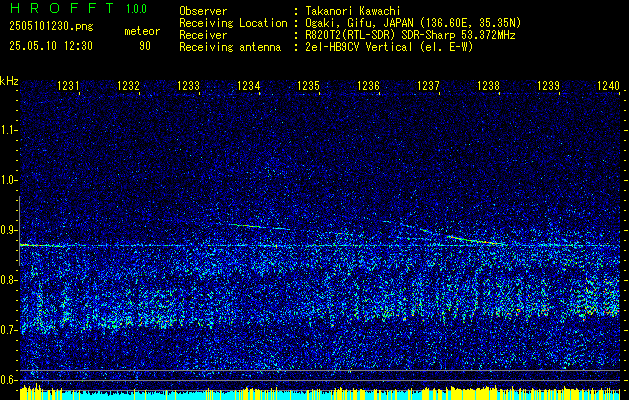This screenshot has height=400, width=629.
Task: Click the 1239 time marker
Action: click(548, 85)
